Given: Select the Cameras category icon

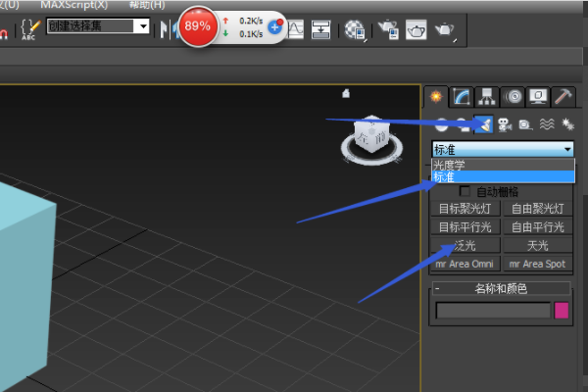Looking at the screenshot, I should (505, 124).
